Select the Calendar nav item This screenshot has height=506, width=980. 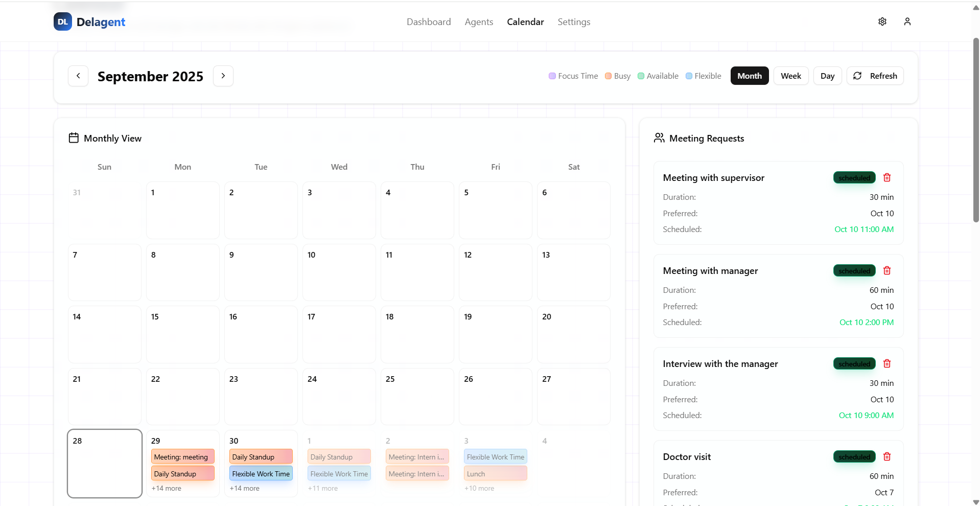click(x=525, y=22)
